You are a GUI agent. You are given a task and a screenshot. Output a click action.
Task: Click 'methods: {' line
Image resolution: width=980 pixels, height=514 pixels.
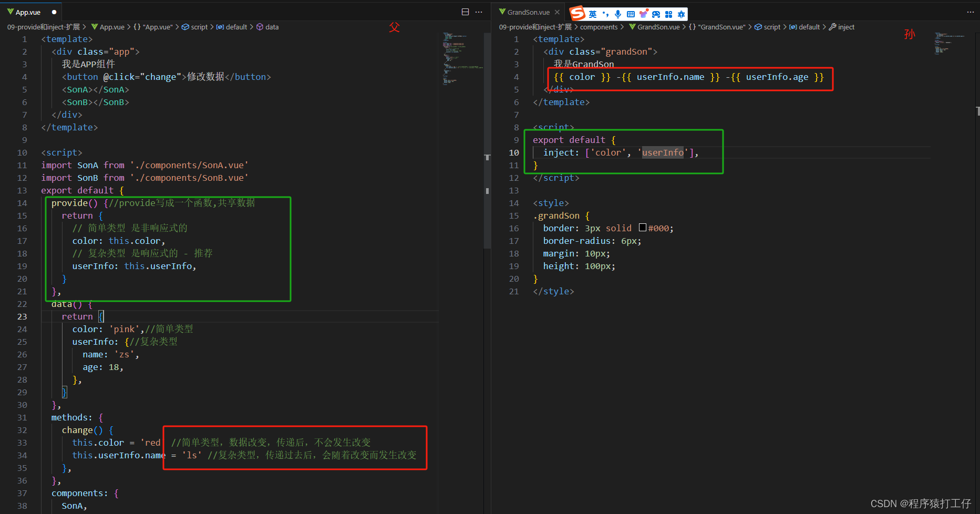coord(77,417)
